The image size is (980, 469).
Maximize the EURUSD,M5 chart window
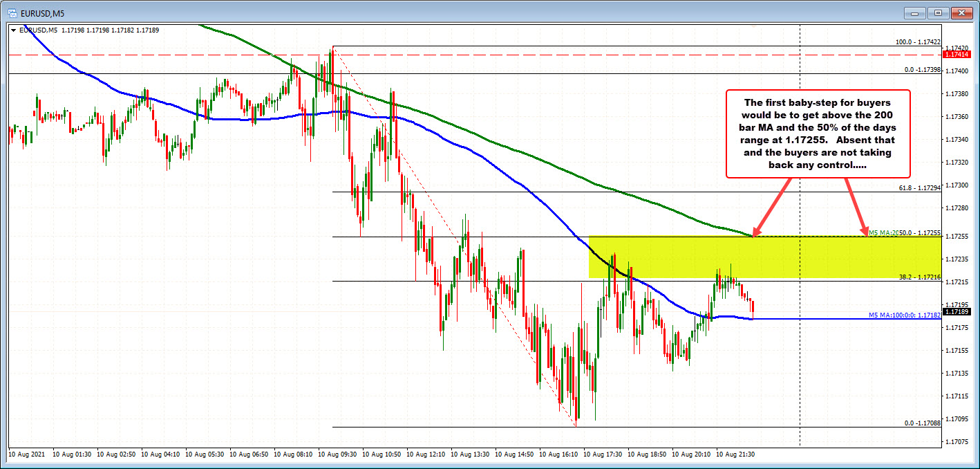(x=938, y=12)
